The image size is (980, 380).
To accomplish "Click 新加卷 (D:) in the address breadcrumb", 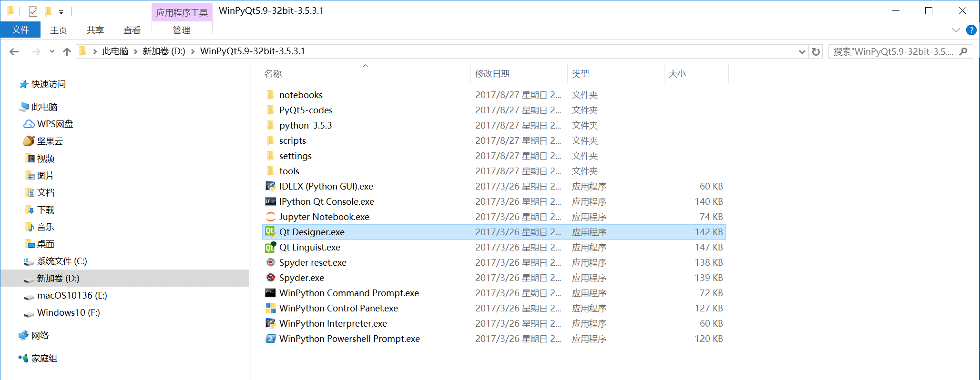I will coord(164,51).
